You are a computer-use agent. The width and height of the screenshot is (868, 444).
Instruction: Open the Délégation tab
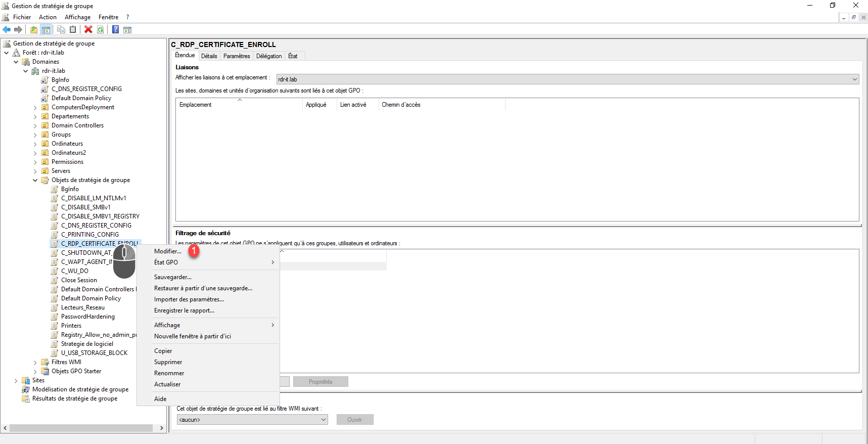(x=268, y=56)
